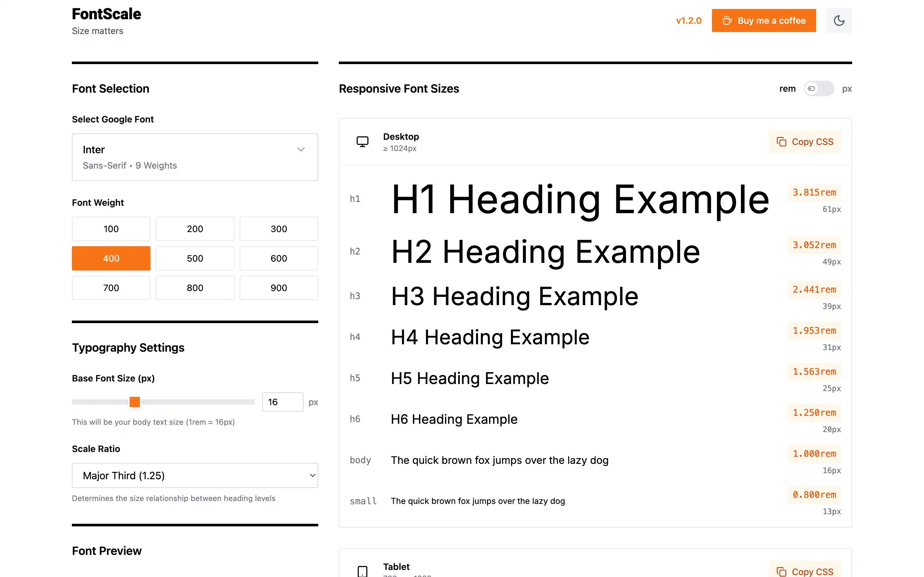Click the base font size px input
This screenshot has height=577, width=924.
[283, 402]
